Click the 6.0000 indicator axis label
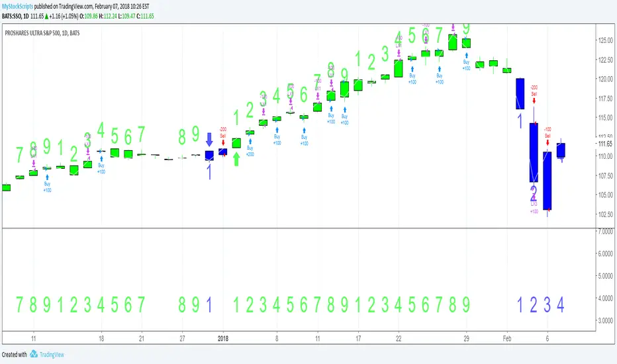This screenshot has width=617, height=364. [605, 253]
